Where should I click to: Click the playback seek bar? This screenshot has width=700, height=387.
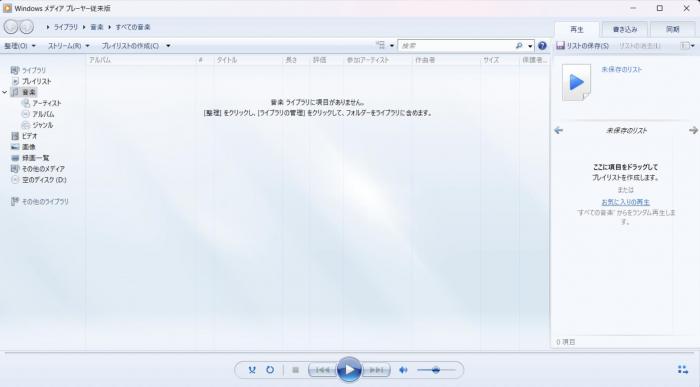(x=350, y=354)
